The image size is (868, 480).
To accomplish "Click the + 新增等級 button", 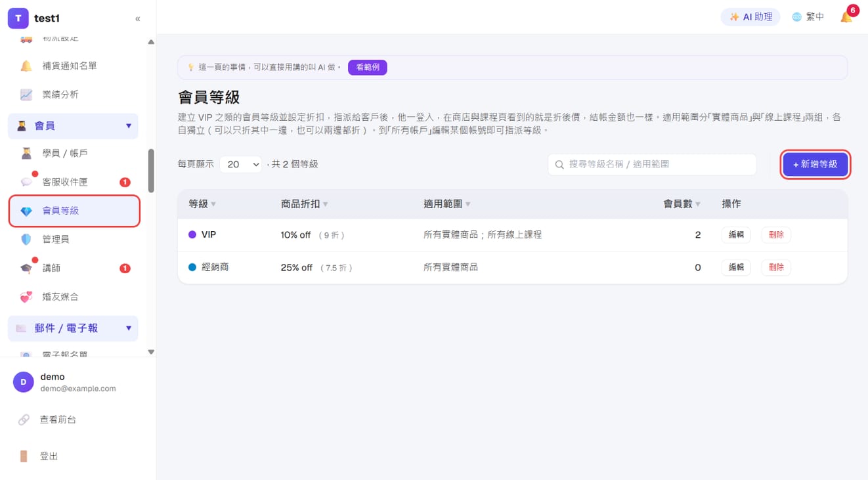I will click(x=815, y=164).
